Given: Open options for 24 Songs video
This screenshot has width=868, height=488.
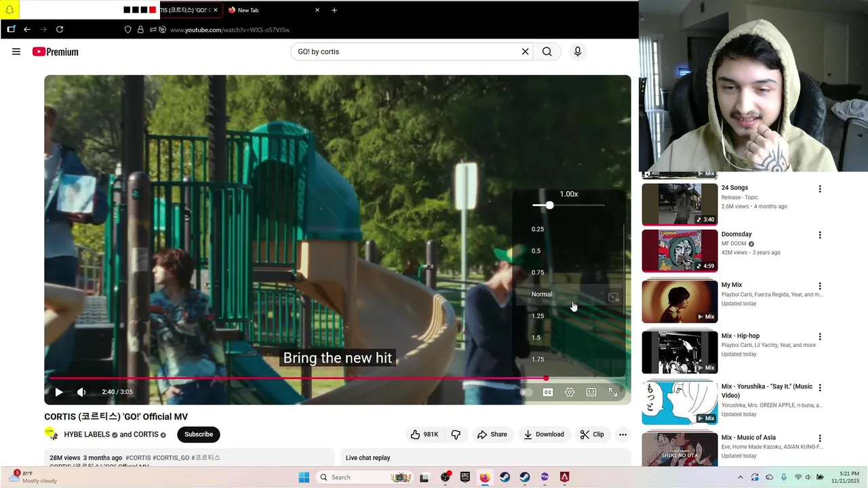Looking at the screenshot, I should pos(820,189).
